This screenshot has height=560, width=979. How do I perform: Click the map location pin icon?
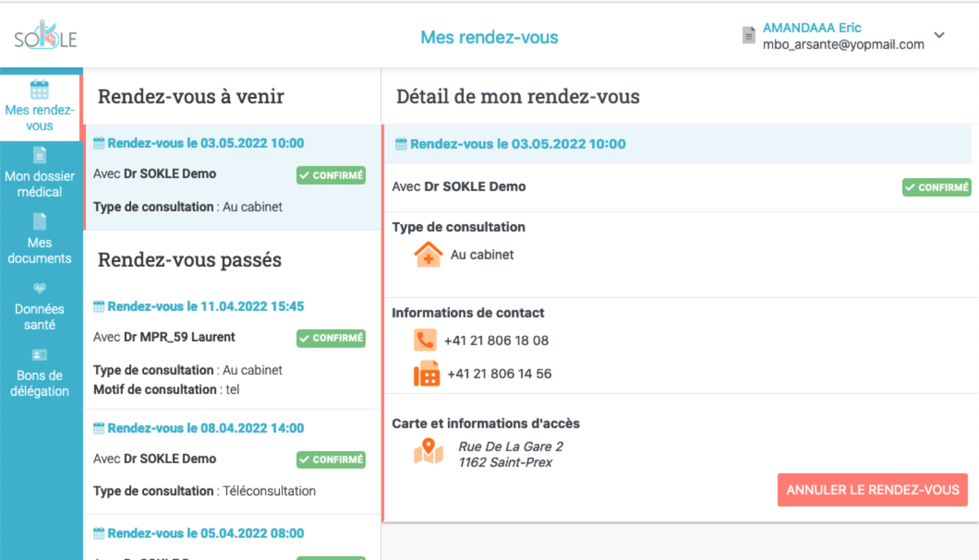(x=428, y=451)
